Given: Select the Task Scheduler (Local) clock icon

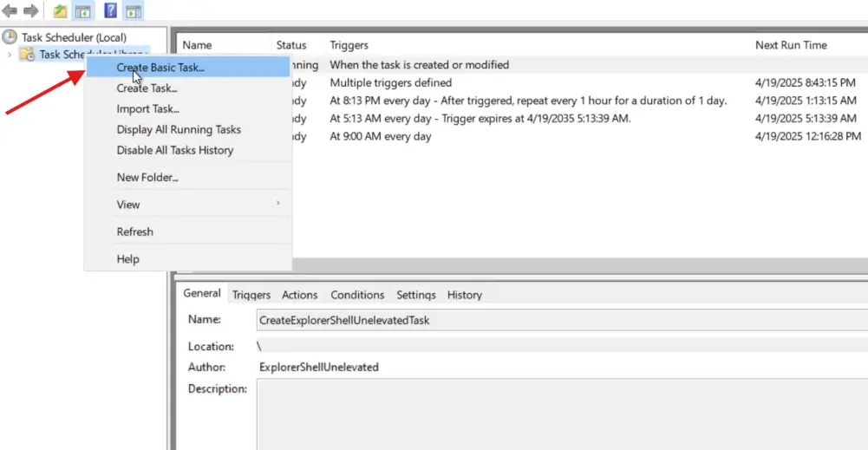Looking at the screenshot, I should (10, 37).
